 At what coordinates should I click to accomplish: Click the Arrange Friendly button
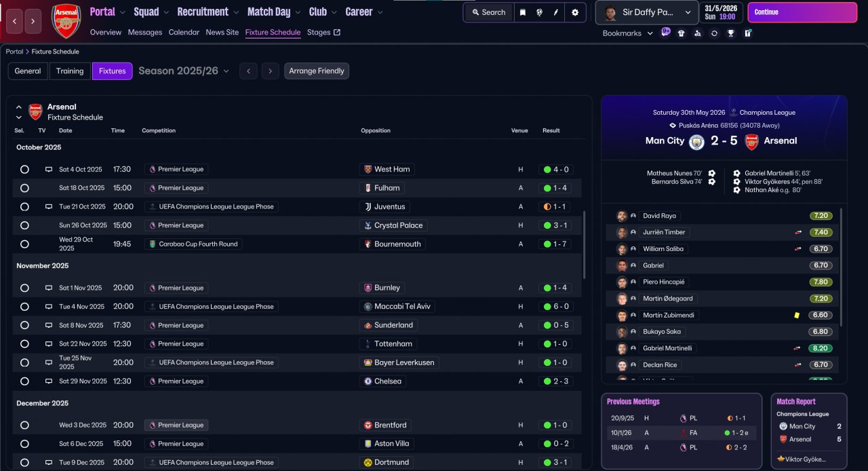click(x=317, y=71)
